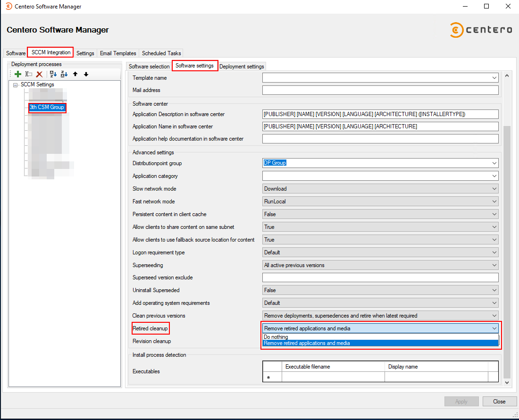Click Superseed version exclude field
The width and height of the screenshot is (519, 420).
coord(380,277)
